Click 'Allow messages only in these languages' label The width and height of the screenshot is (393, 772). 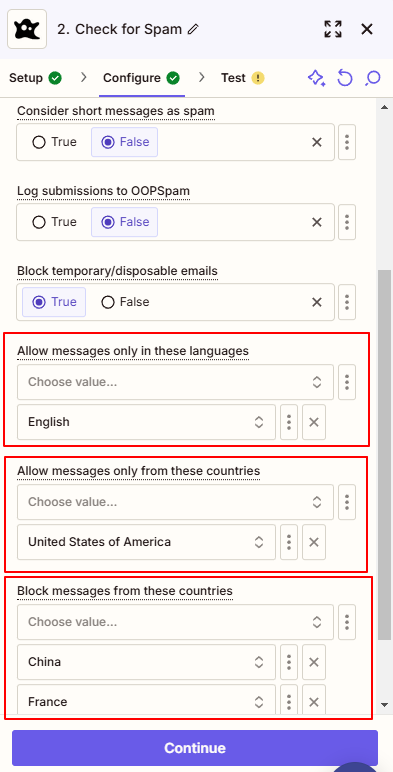point(133,351)
